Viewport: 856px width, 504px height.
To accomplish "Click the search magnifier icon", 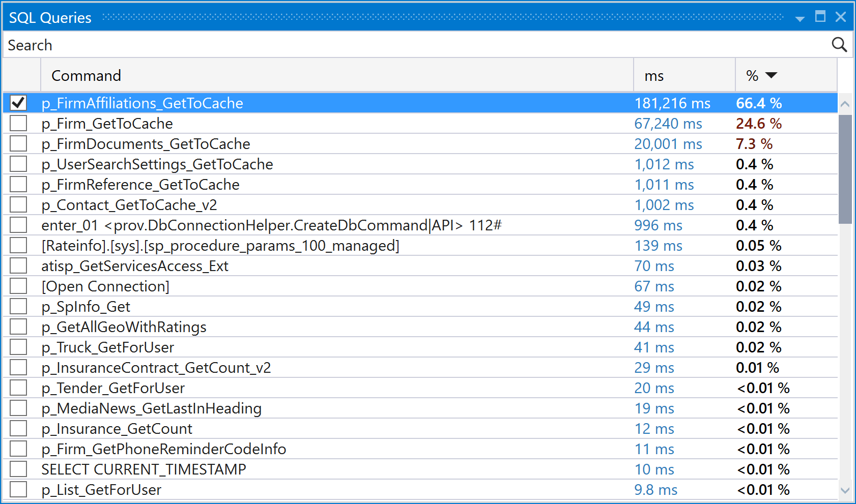I will (x=839, y=45).
